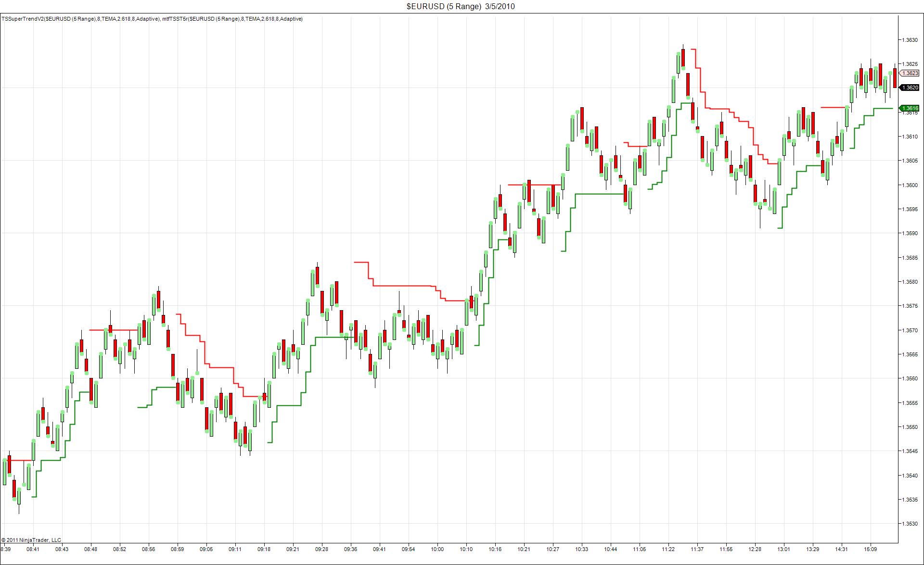Click the 1.3630 label on price axis
Screen dimensions: 924x565
[910, 40]
